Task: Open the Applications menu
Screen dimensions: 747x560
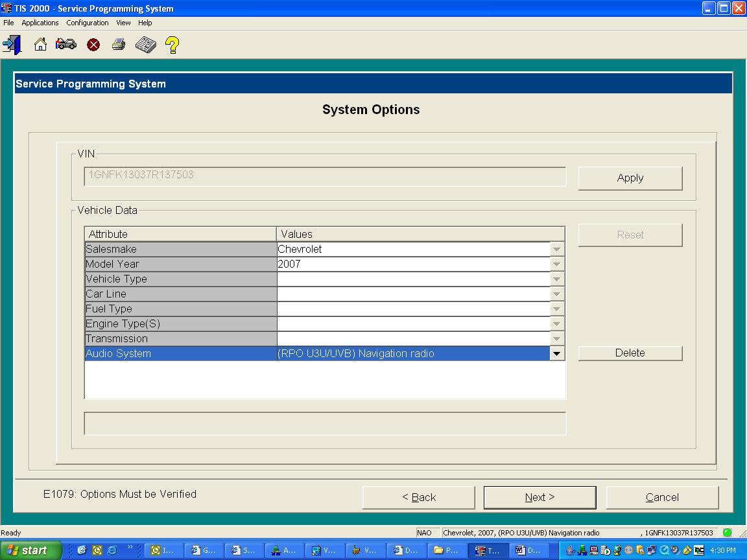Action: click(40, 23)
